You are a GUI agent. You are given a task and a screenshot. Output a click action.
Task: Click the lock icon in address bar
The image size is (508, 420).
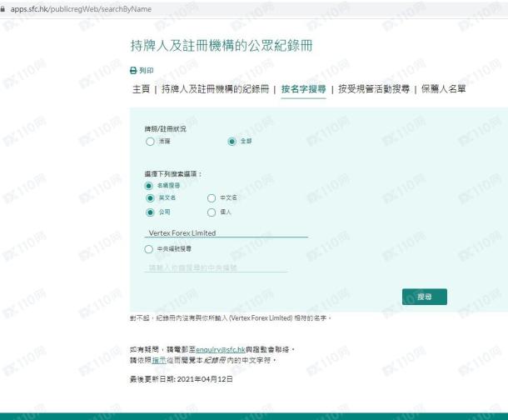[x=2, y=9]
